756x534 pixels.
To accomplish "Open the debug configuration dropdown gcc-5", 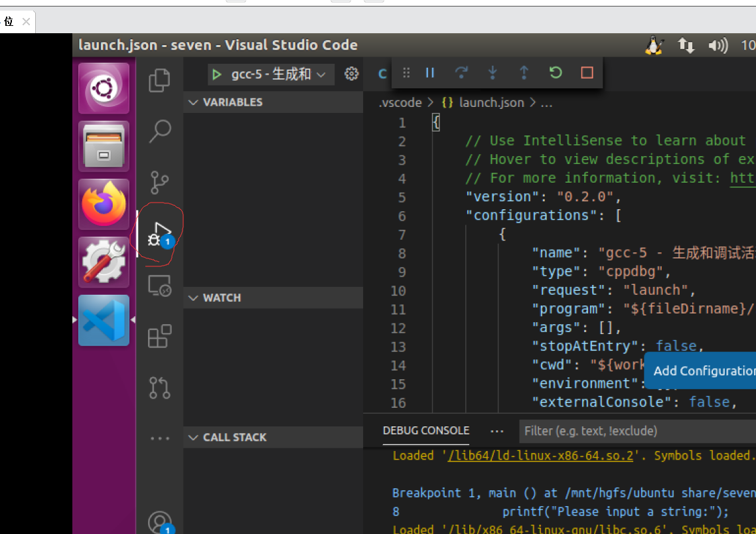I will 271,74.
